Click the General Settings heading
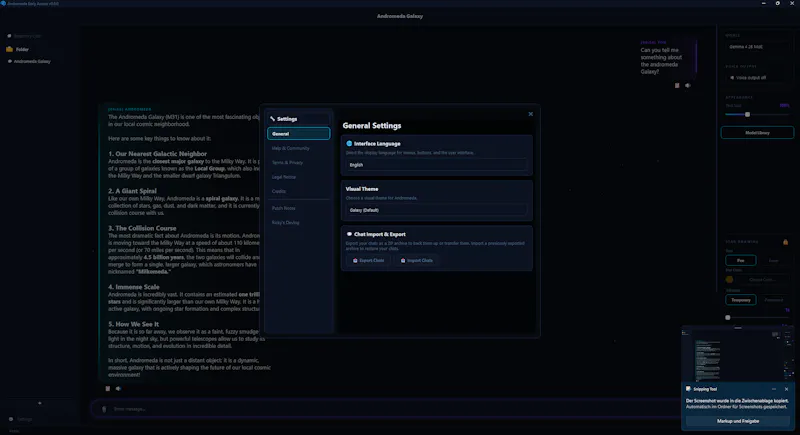800x435 pixels. [x=372, y=125]
